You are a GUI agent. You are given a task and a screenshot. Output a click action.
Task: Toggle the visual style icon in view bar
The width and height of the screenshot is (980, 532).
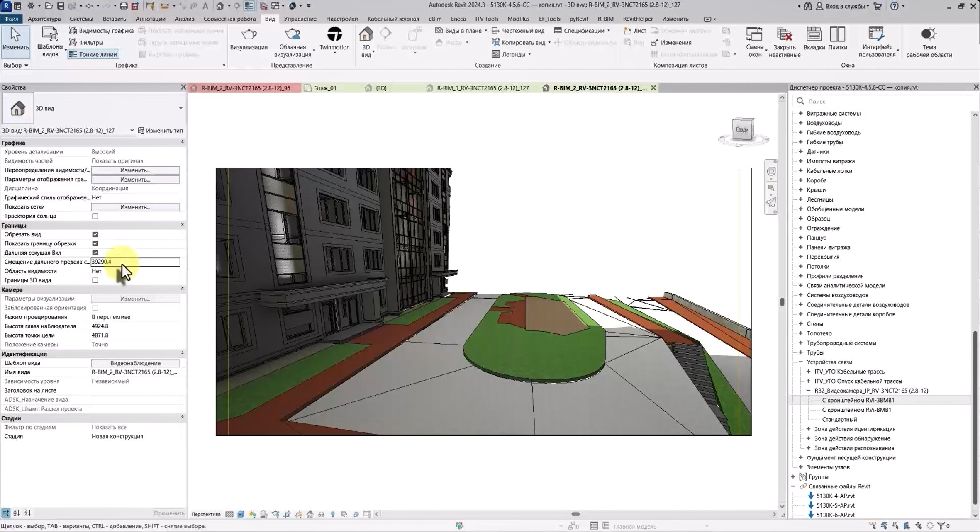(241, 514)
